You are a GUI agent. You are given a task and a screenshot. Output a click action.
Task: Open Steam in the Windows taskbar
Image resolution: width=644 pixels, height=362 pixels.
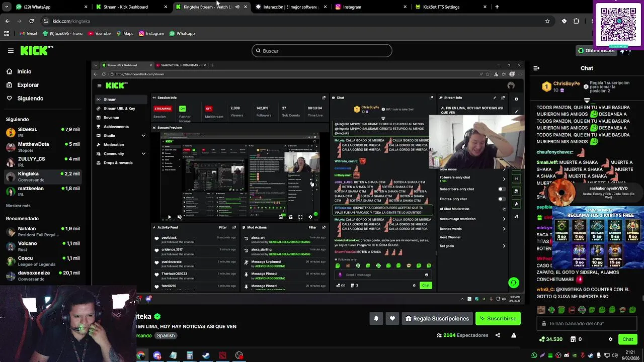point(206,355)
